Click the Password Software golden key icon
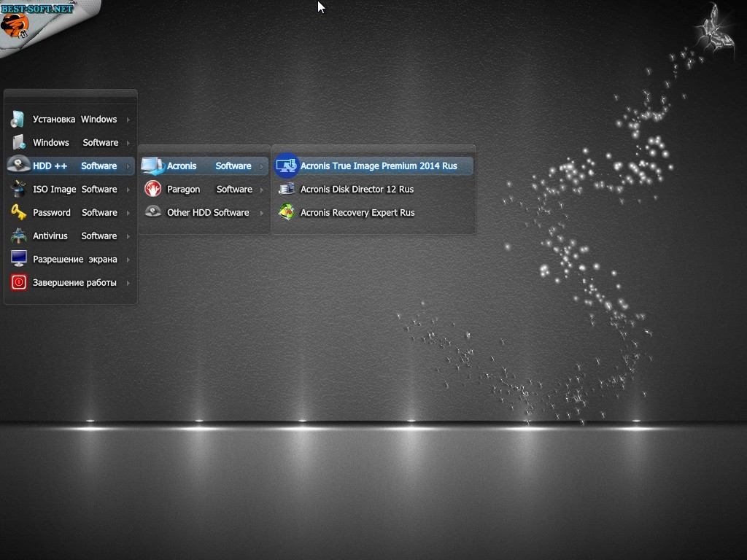 click(18, 212)
